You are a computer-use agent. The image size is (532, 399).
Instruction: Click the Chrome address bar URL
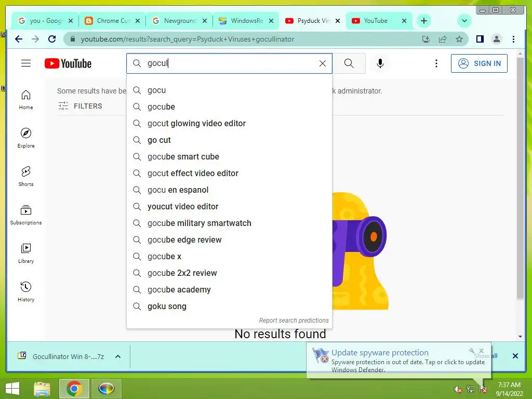point(187,39)
